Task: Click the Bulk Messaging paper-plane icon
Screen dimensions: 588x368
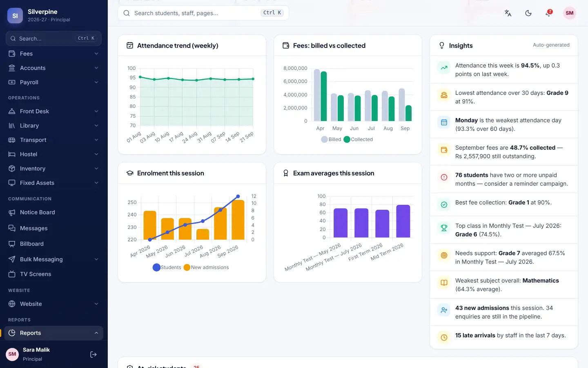Action: (12, 259)
